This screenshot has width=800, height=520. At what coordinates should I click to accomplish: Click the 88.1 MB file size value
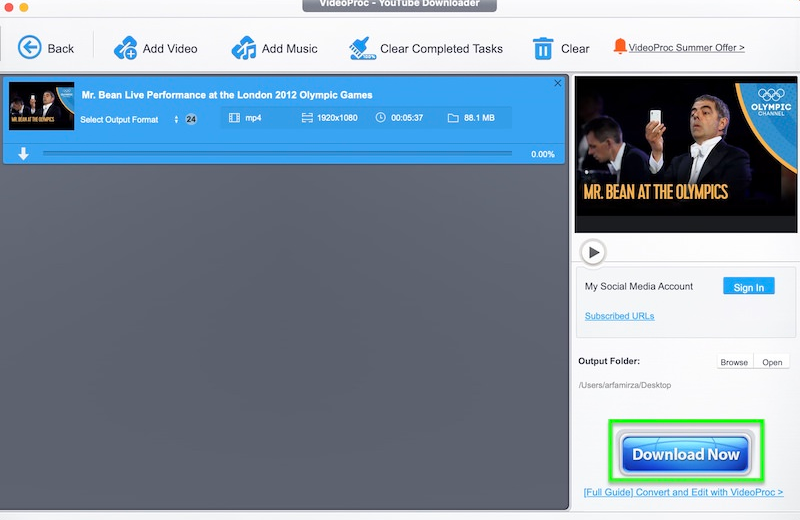(479, 118)
